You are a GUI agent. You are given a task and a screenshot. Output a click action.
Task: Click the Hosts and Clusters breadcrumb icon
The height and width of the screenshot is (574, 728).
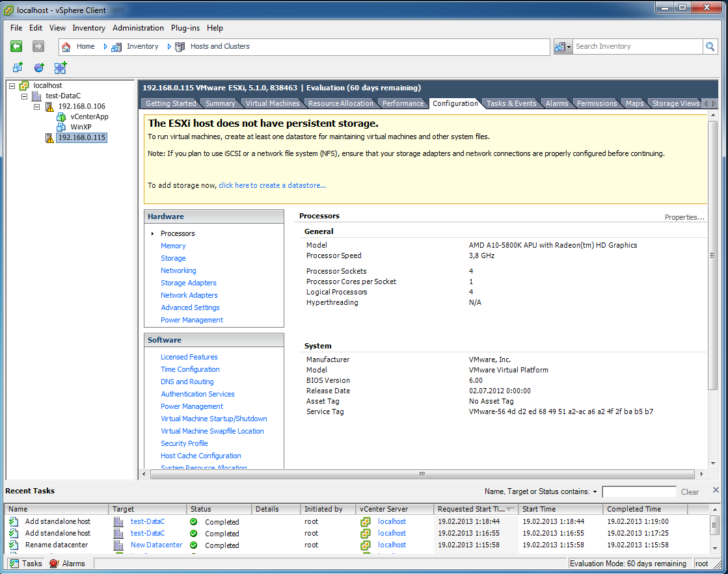[x=180, y=46]
